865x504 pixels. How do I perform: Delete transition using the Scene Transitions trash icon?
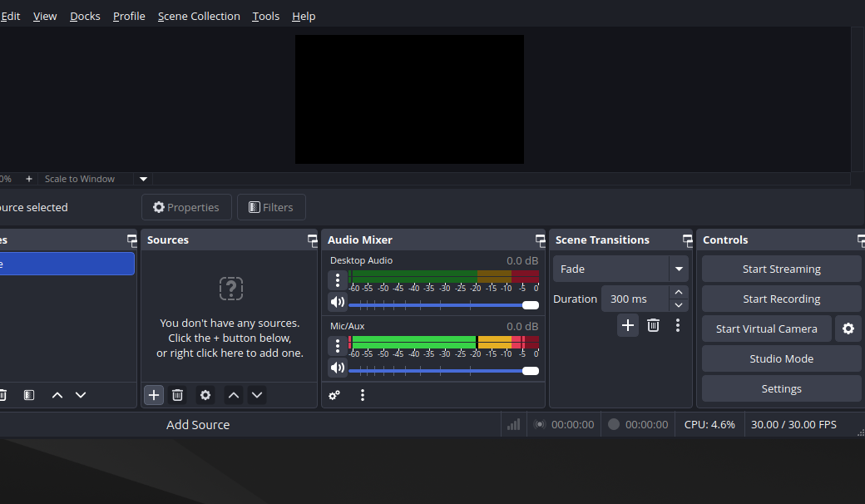coord(653,325)
